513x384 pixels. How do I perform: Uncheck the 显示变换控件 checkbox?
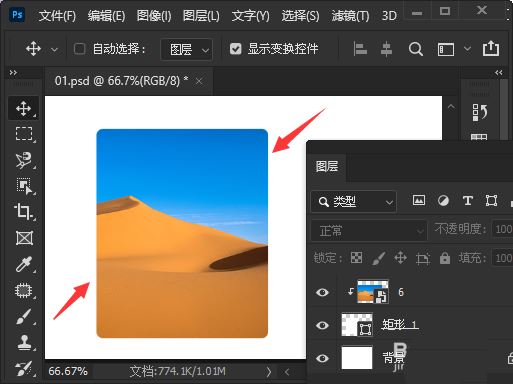pos(236,49)
